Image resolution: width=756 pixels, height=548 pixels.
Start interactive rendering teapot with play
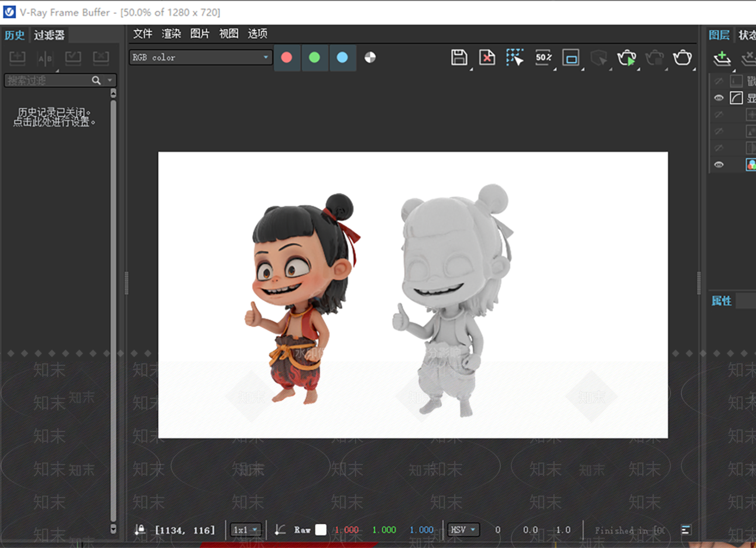627,58
